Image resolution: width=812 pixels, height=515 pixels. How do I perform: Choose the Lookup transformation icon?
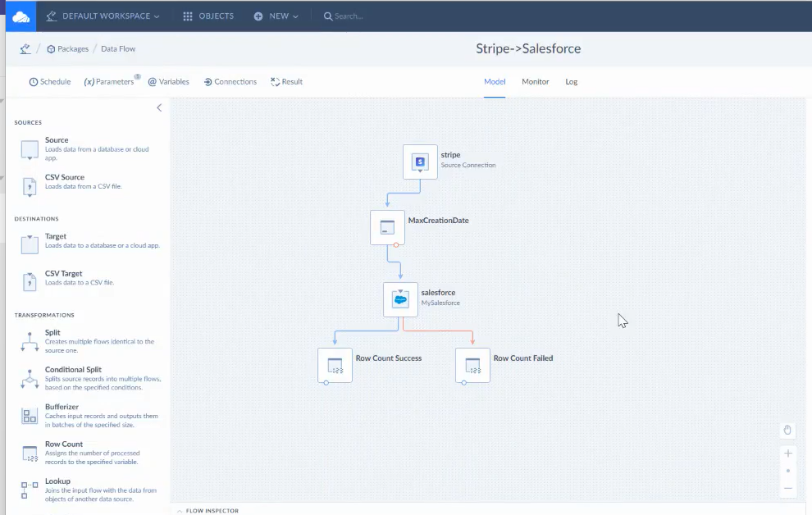point(30,490)
